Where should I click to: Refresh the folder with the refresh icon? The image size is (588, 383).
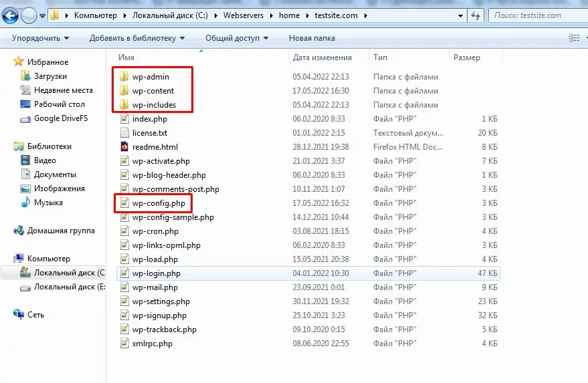476,16
